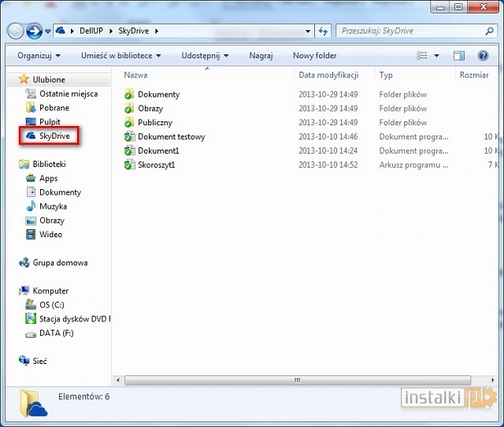
Task: Select SkyDrive in the address path
Action: point(133,31)
